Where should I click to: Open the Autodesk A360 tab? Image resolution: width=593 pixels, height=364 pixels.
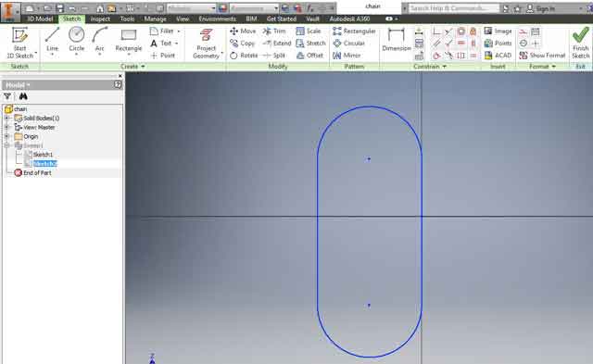pyautogui.click(x=349, y=19)
